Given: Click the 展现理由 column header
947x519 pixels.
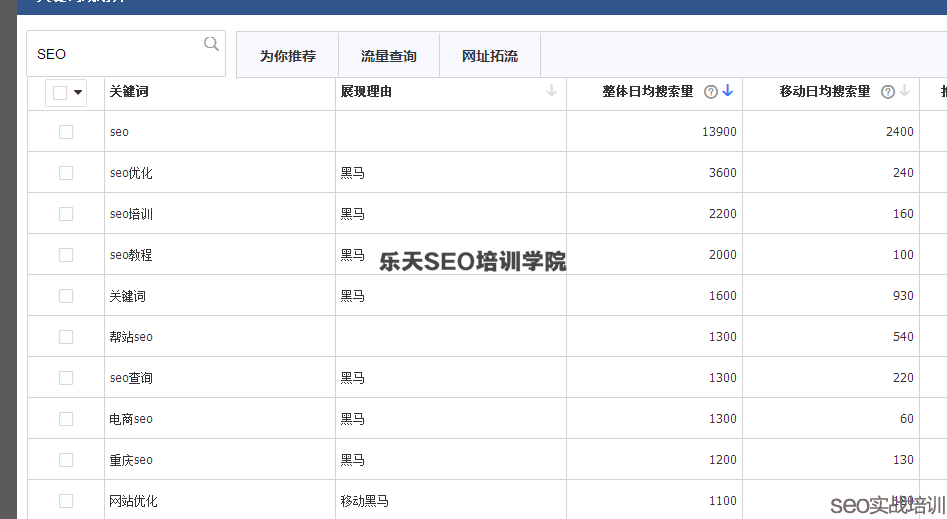Looking at the screenshot, I should [x=451, y=92].
